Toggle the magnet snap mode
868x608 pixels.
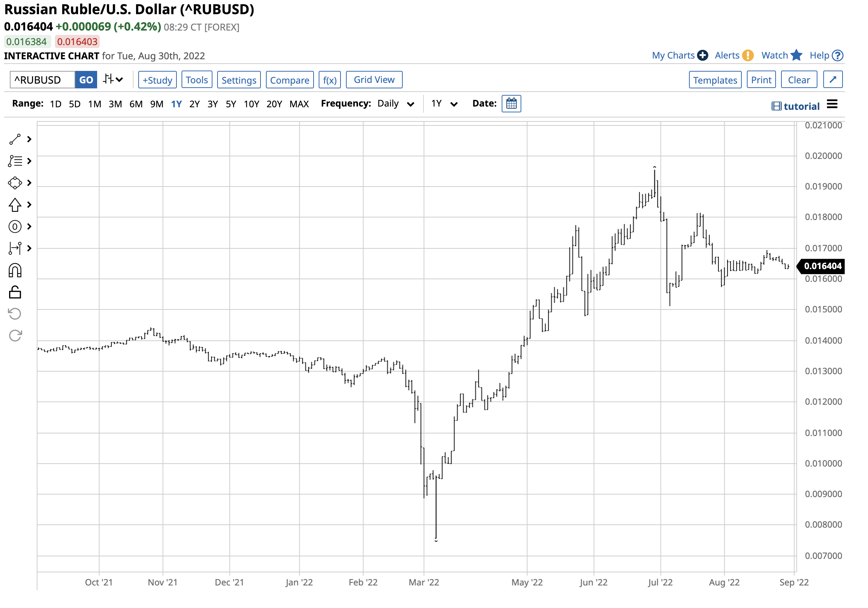point(15,271)
